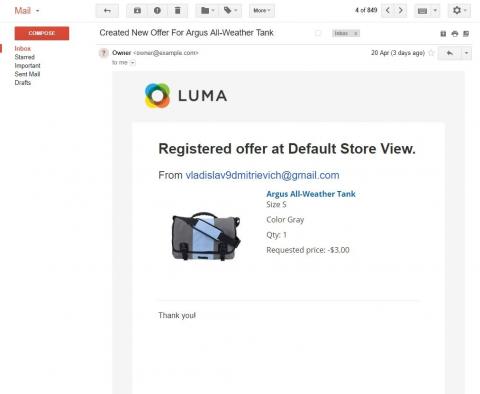Open the Important folder

27,66
